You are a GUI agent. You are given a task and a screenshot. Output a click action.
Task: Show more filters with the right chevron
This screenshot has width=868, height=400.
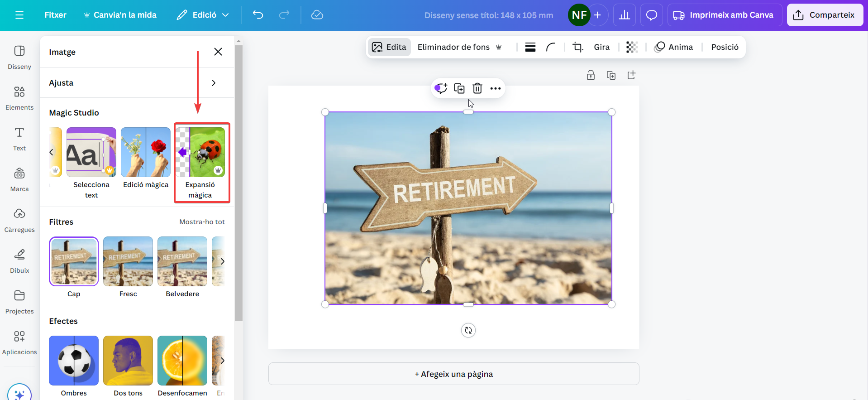[x=222, y=261]
